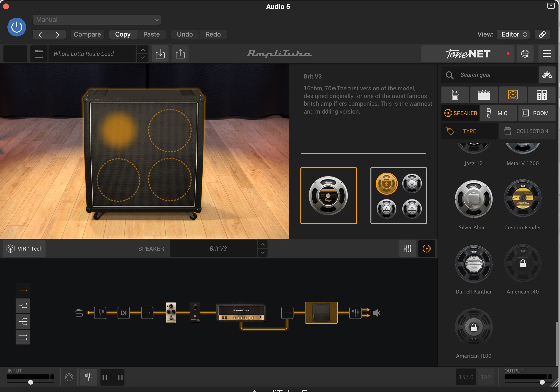560x392 pixels.
Task: Select the rack effects gear category
Action: (542, 95)
